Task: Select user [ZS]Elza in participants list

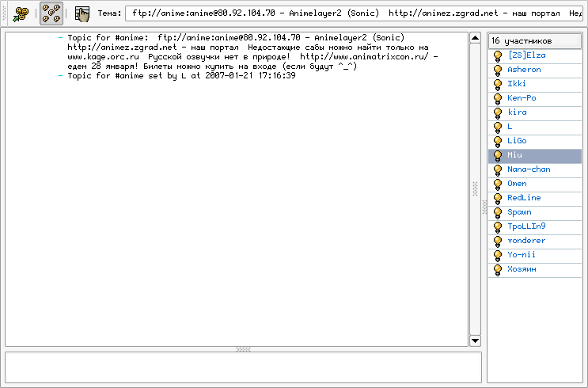Action: pyautogui.click(x=526, y=55)
